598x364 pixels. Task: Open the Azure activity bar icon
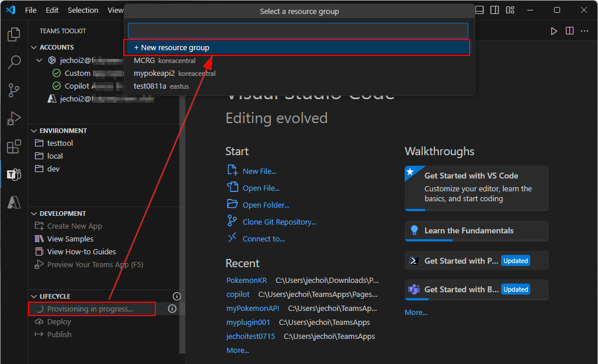(x=14, y=202)
